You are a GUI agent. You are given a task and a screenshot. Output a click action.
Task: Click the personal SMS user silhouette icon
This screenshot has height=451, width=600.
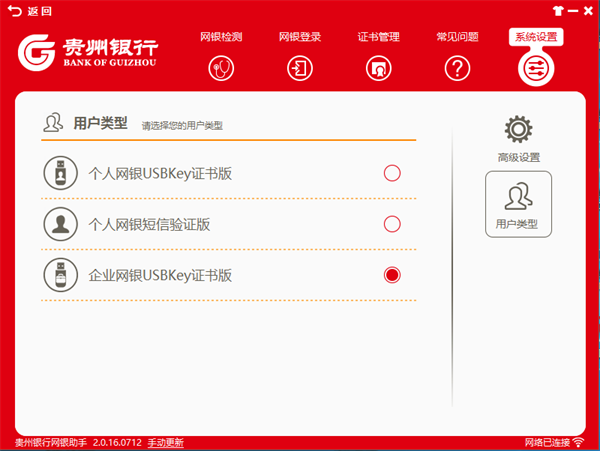coord(60,224)
